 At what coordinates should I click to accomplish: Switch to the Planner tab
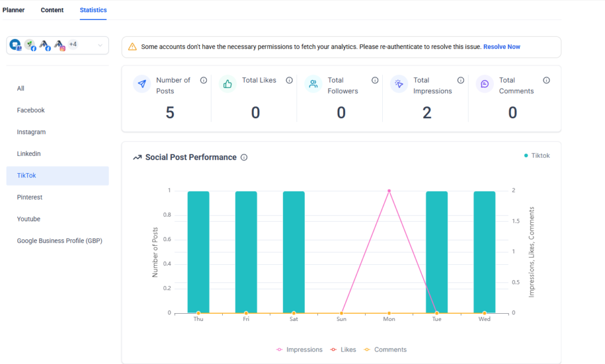pos(14,10)
